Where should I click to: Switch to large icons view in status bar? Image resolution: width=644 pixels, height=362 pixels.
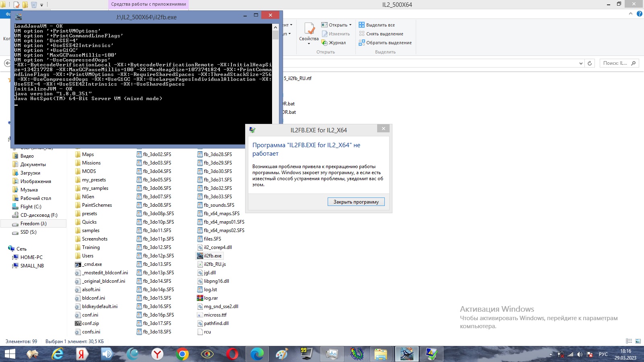[638, 341]
